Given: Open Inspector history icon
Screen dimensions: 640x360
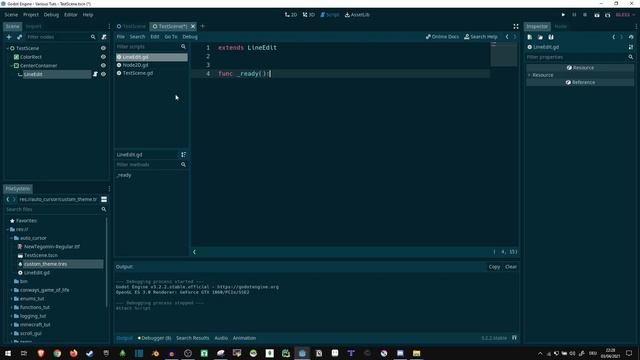Looking at the screenshot, I should tap(631, 37).
